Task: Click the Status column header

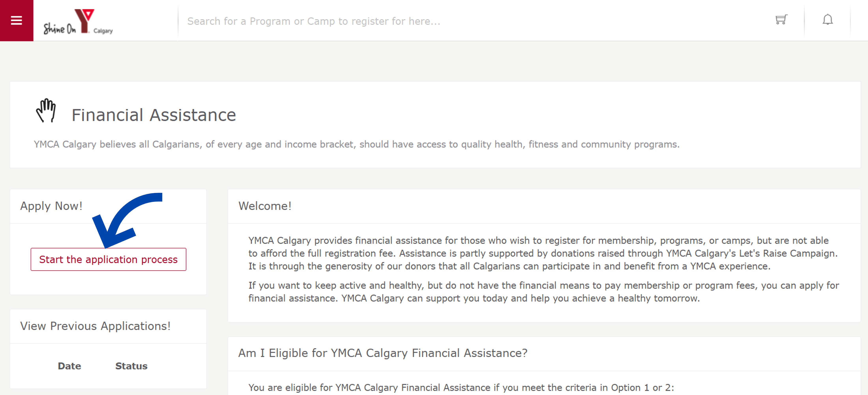Action: pos(131,366)
